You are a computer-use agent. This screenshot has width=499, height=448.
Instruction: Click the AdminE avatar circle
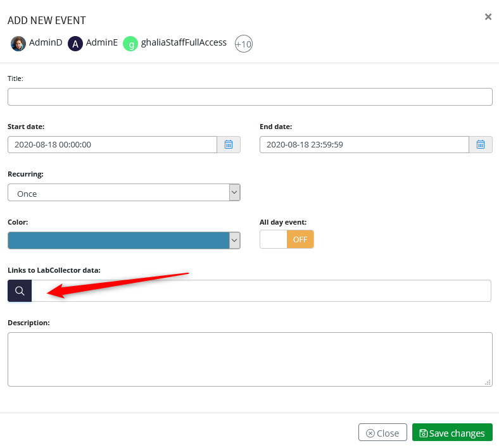75,44
